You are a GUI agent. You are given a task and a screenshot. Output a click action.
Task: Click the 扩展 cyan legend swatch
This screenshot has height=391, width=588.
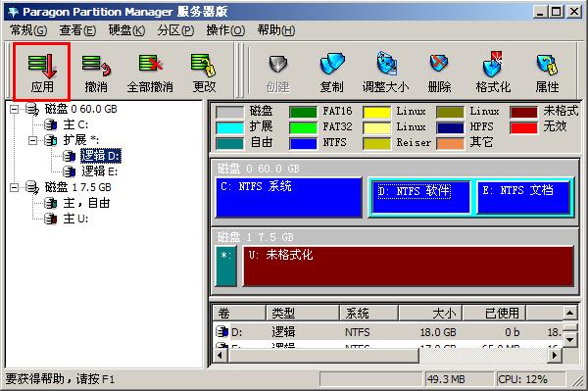click(229, 127)
